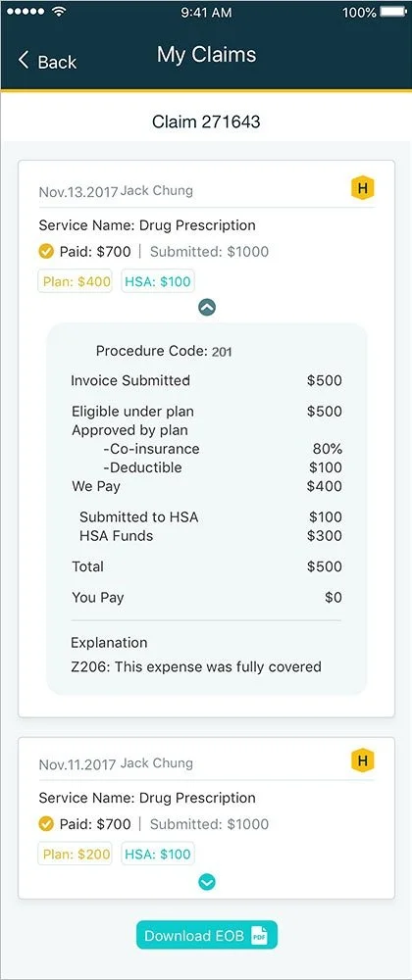The image size is (412, 980).
Task: Click the yellow H badge on Nov.11 claim
Action: click(x=362, y=760)
